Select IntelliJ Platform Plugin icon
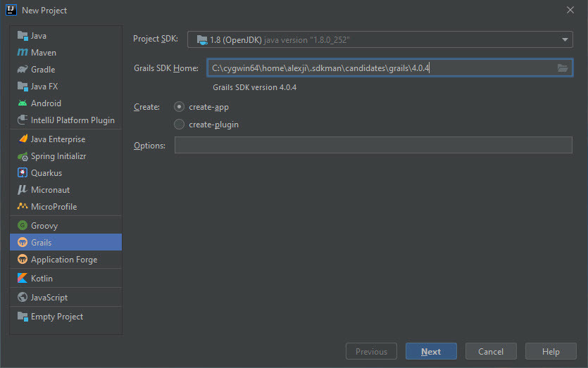Viewport: 588px width, 368px height. coord(23,120)
